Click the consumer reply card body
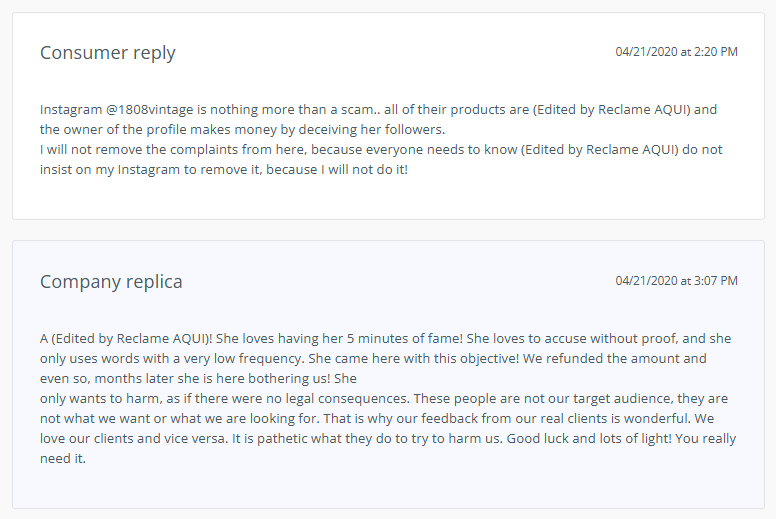 (x=388, y=116)
